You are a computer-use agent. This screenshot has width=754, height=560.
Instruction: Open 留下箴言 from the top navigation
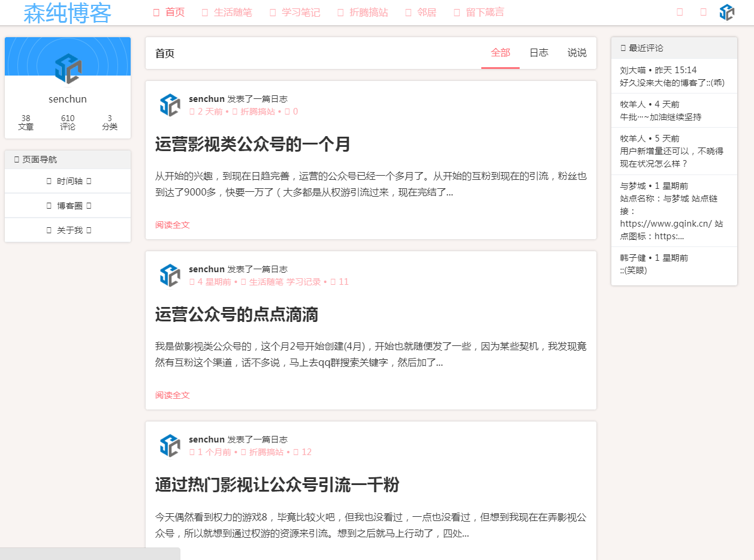pyautogui.click(x=479, y=13)
